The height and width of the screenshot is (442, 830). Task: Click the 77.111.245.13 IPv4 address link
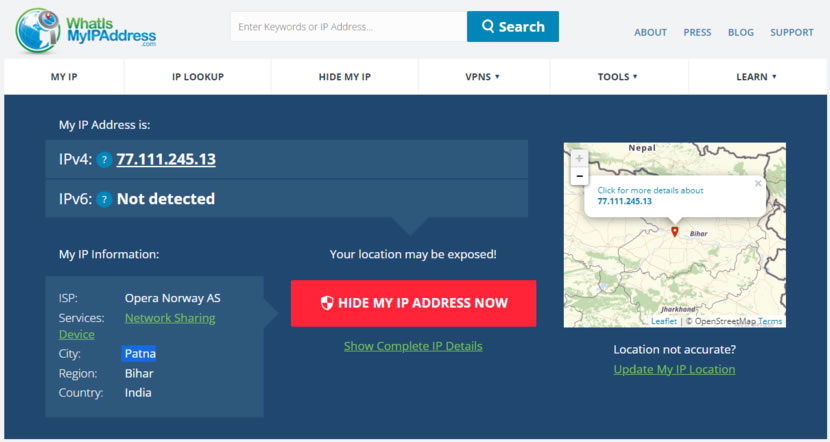(x=166, y=159)
